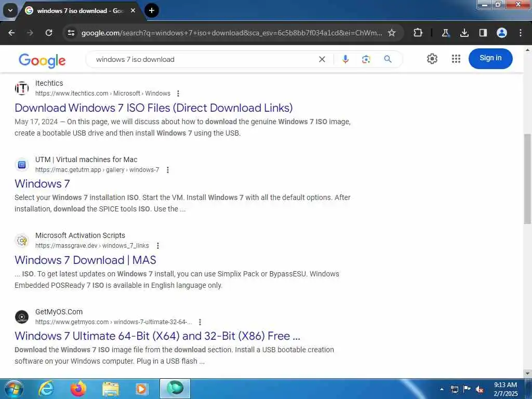The width and height of the screenshot is (532, 399).
Task: Open the Extensions puzzle icon
Action: point(418,33)
